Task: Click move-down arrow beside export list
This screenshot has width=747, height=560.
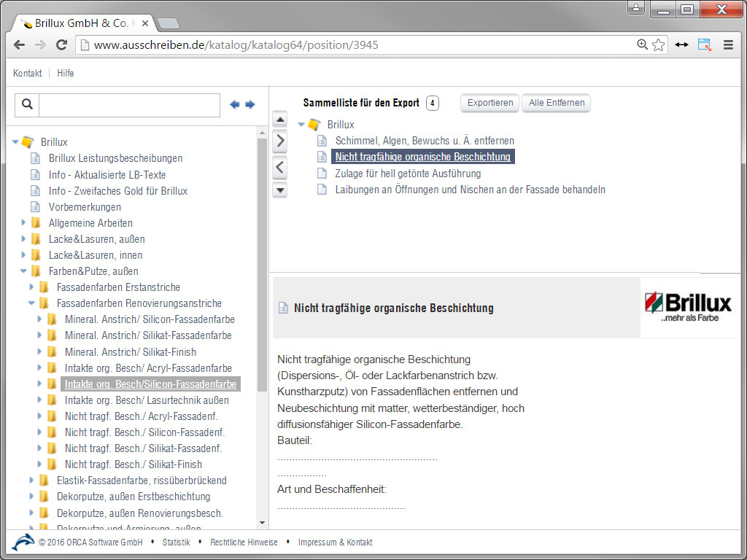Action: [x=279, y=190]
